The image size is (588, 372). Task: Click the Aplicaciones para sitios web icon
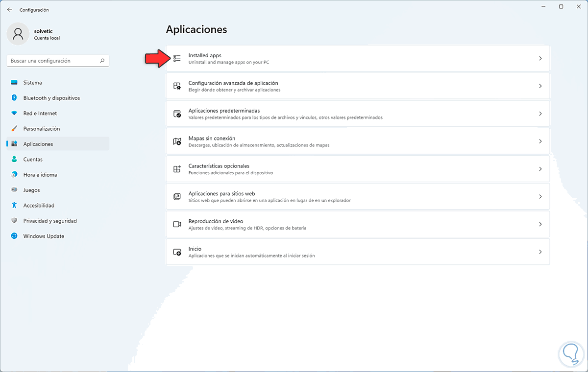177,196
